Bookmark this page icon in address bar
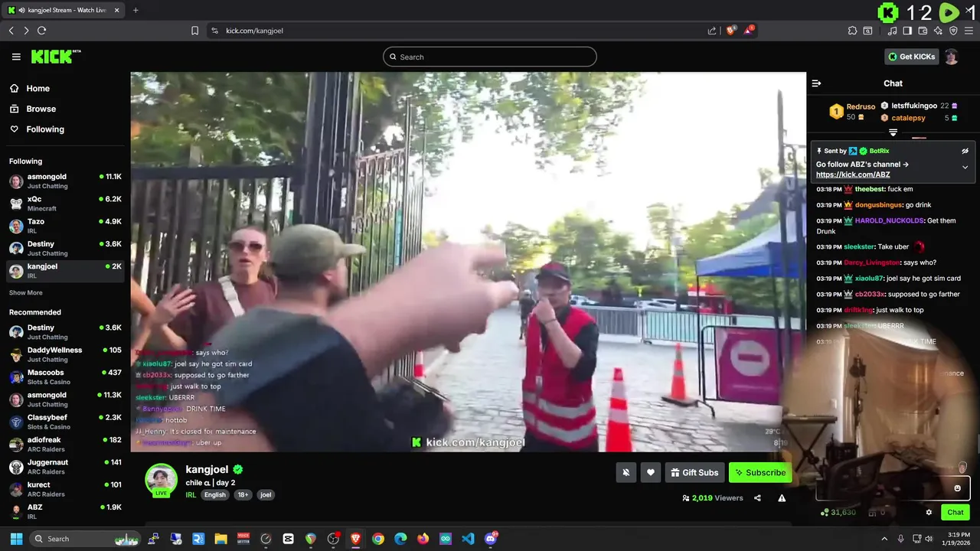Viewport: 980px width, 551px height. [x=194, y=31]
